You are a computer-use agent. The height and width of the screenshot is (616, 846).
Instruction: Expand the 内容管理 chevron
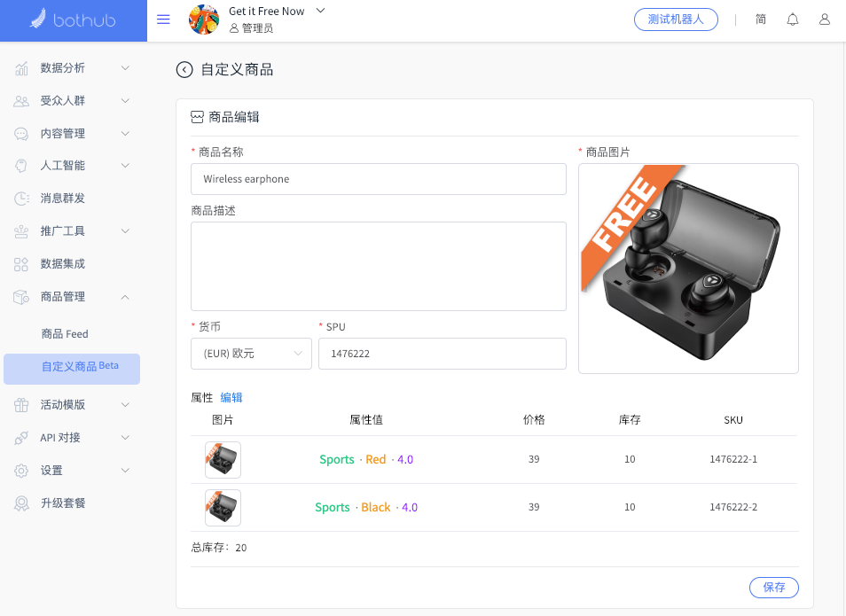click(125, 134)
